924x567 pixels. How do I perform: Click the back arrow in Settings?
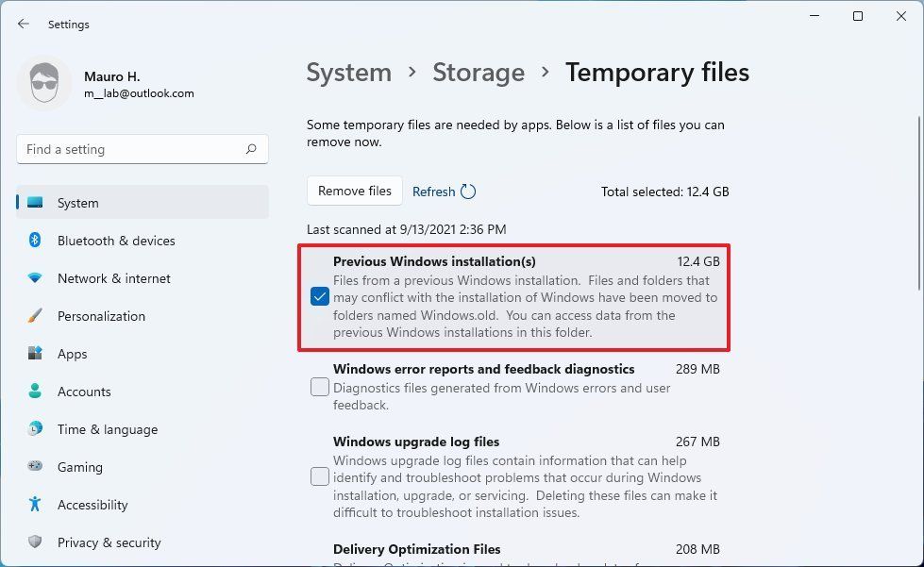(23, 24)
